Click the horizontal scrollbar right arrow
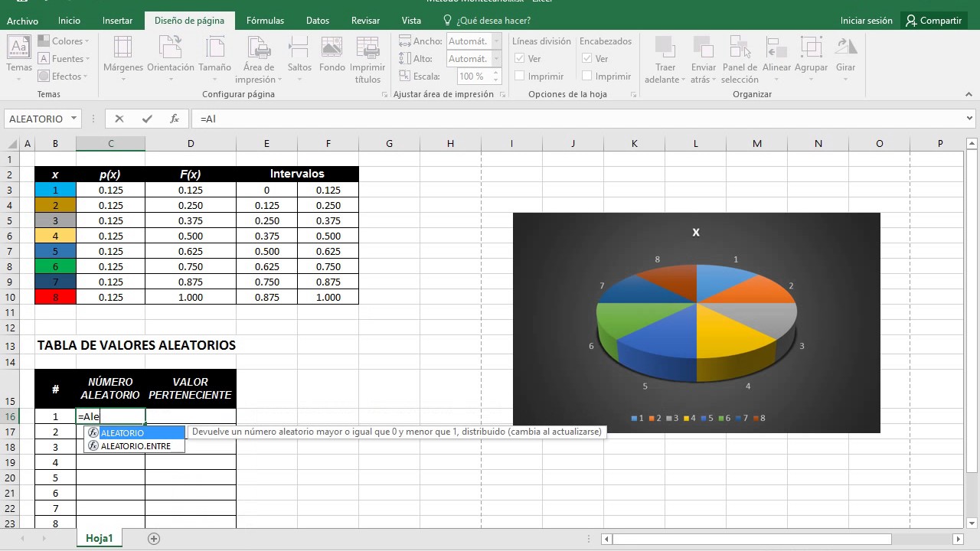Image resolution: width=980 pixels, height=551 pixels. coord(957,539)
